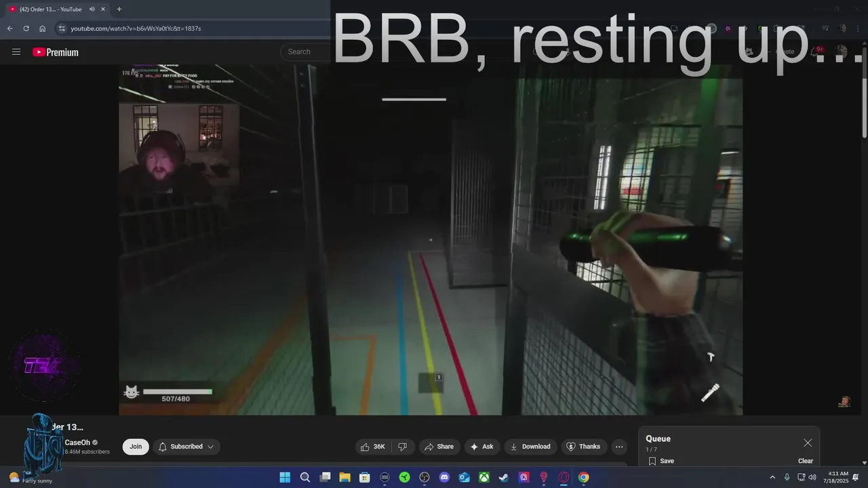The width and height of the screenshot is (868, 488).
Task: Open Task View on taskbar
Action: tap(325, 477)
